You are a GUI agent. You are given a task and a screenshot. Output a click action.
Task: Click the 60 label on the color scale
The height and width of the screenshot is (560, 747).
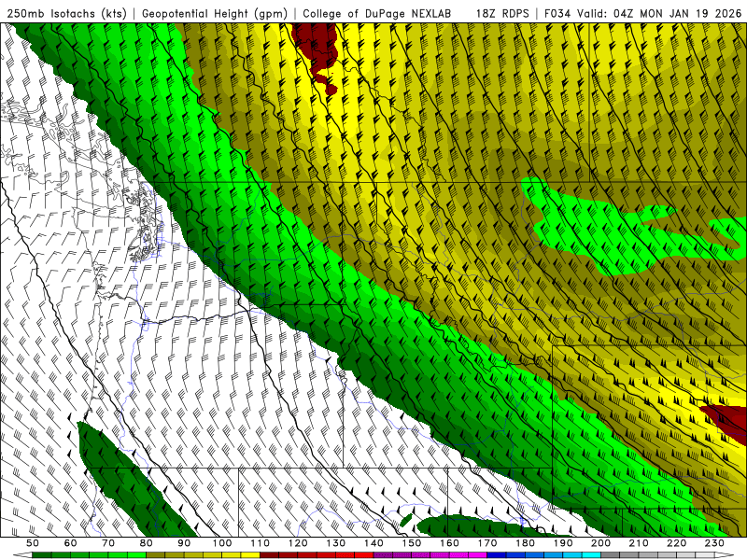coord(71,543)
